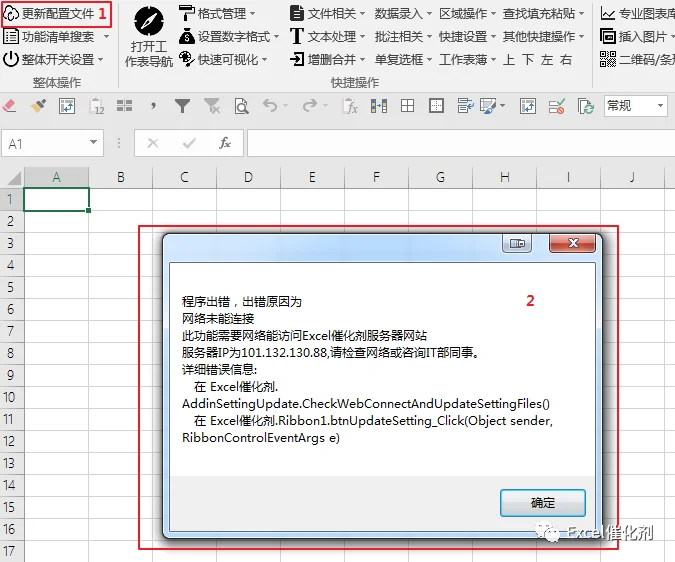675x562 pixels.
Task: Click inside the formula bar input
Action: [461, 143]
